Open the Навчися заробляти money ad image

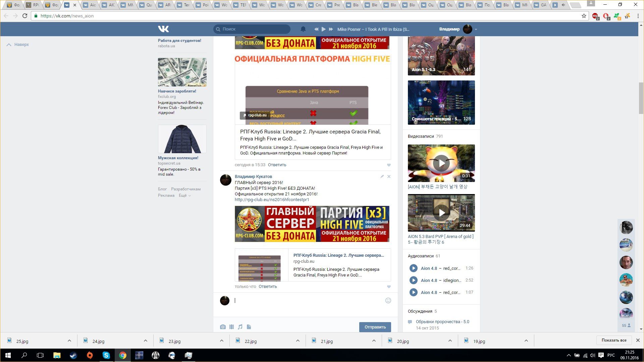click(x=182, y=72)
